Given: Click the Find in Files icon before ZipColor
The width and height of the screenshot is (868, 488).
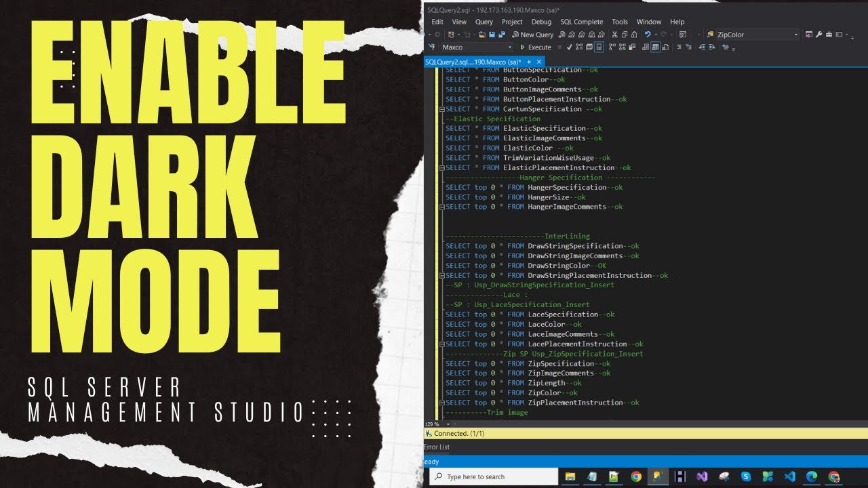Looking at the screenshot, I should coord(710,35).
